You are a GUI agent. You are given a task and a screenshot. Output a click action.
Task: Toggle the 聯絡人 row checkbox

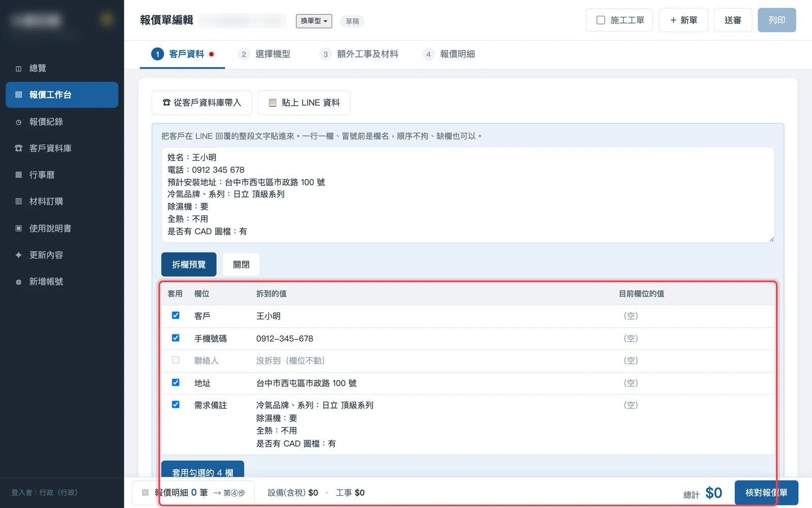pyautogui.click(x=176, y=360)
